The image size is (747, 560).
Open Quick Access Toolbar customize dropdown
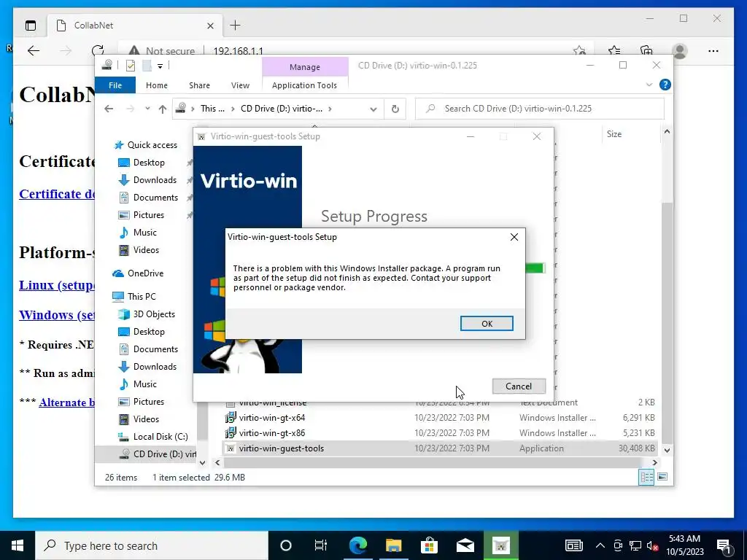click(x=160, y=66)
